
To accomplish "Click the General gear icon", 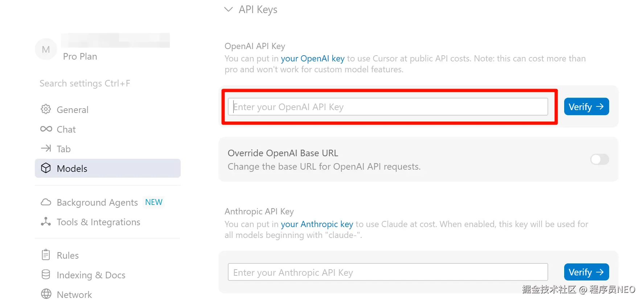I will (x=46, y=109).
